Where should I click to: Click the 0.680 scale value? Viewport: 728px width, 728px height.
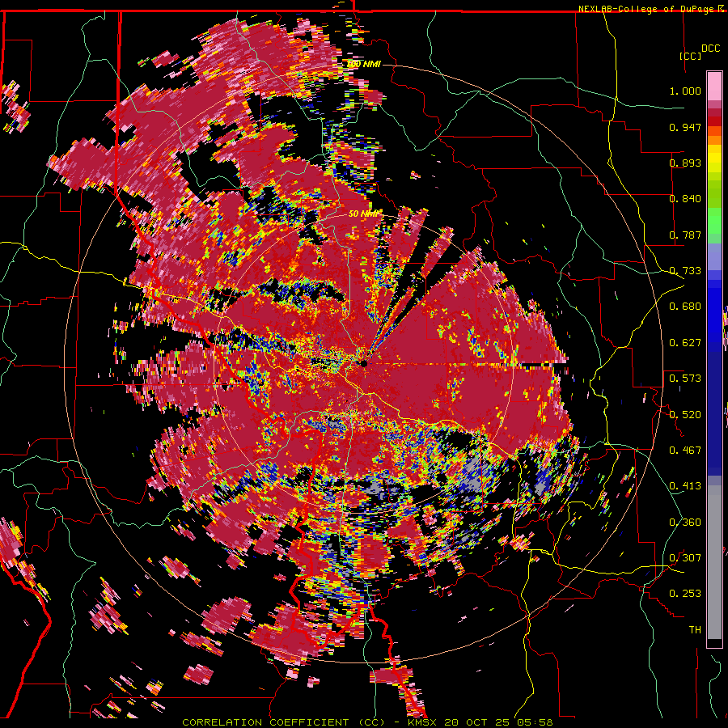pyautogui.click(x=685, y=307)
